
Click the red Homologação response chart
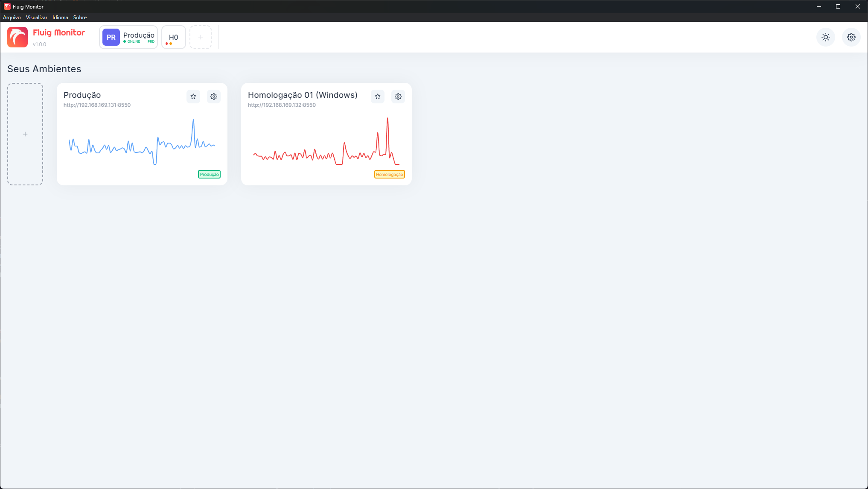tap(326, 142)
